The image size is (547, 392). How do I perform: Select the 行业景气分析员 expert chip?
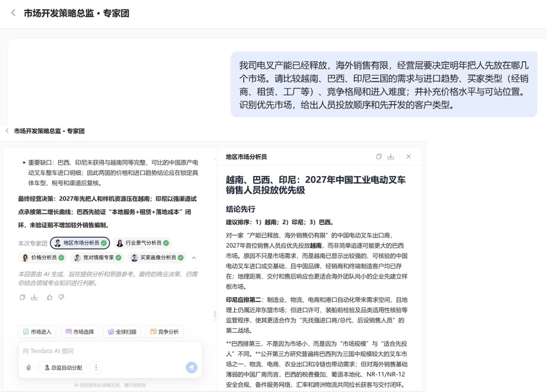[x=143, y=243]
